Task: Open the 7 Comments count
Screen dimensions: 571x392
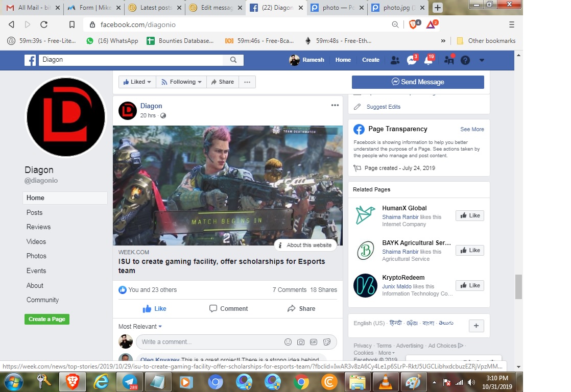Action: [x=290, y=290]
